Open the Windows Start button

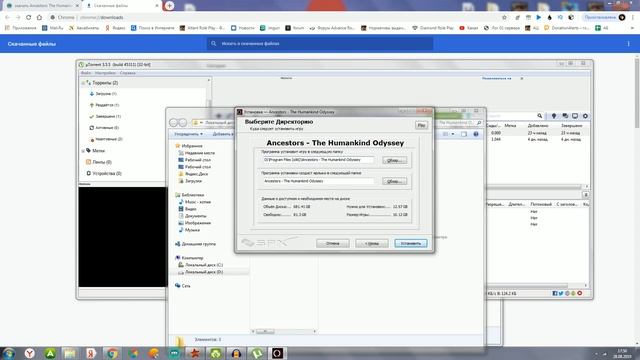(9, 353)
